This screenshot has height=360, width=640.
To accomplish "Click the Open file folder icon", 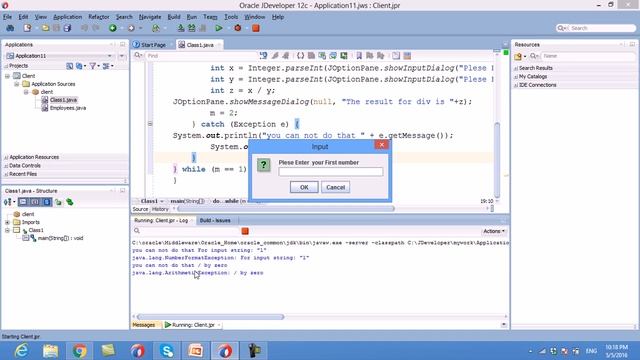I will coord(45,28).
